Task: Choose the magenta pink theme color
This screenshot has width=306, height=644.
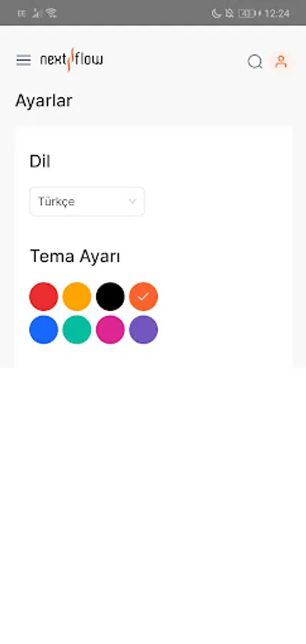Action: click(110, 330)
